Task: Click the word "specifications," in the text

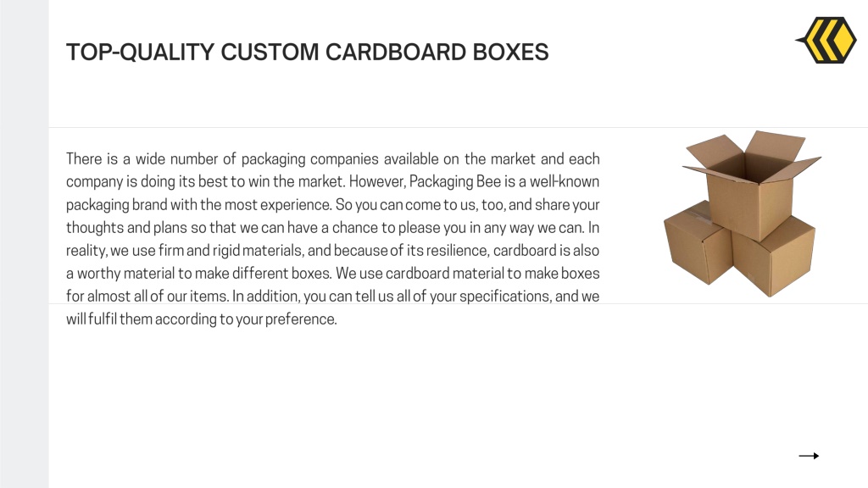Action: tap(505, 297)
